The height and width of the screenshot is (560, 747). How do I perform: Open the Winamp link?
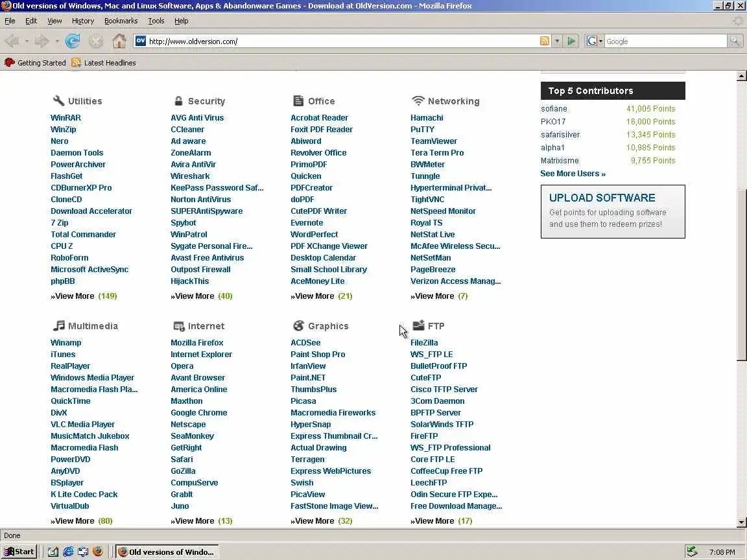pyautogui.click(x=65, y=342)
